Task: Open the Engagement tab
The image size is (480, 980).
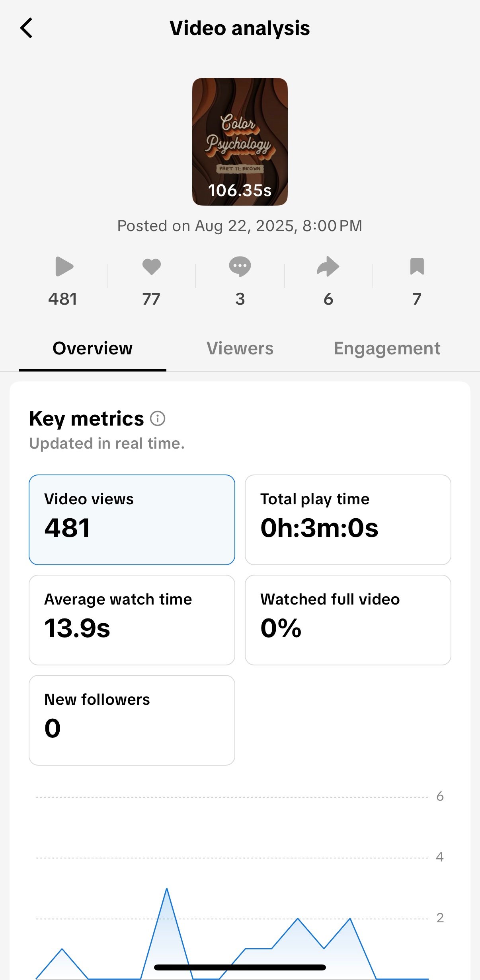Action: coord(387,348)
